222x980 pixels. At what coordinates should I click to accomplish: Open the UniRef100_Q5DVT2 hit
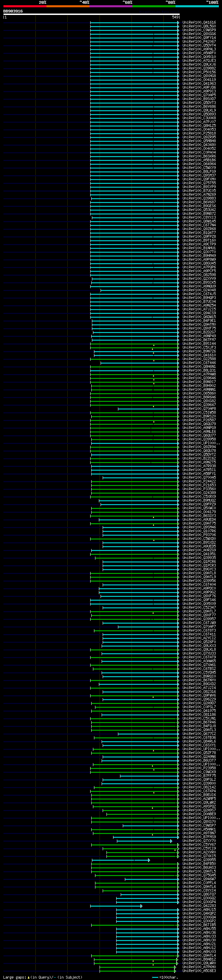click(199, 455)
